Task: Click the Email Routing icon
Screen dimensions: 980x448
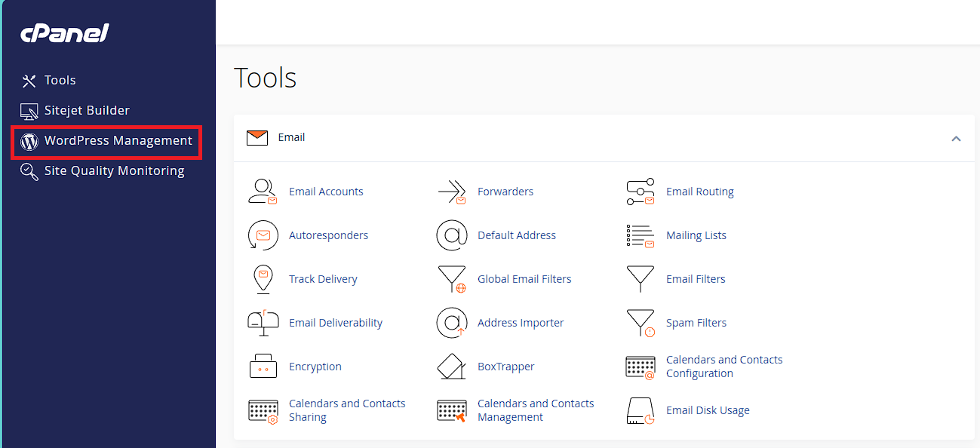Action: (641, 192)
